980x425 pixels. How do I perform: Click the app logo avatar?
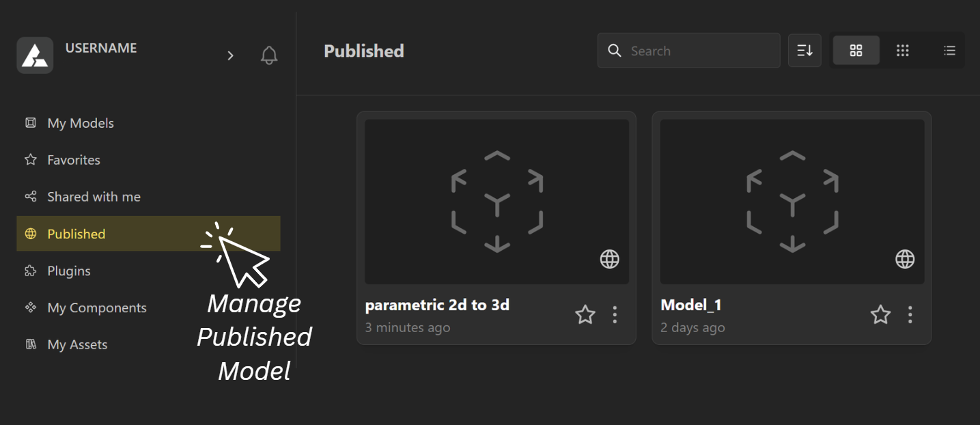(x=35, y=55)
